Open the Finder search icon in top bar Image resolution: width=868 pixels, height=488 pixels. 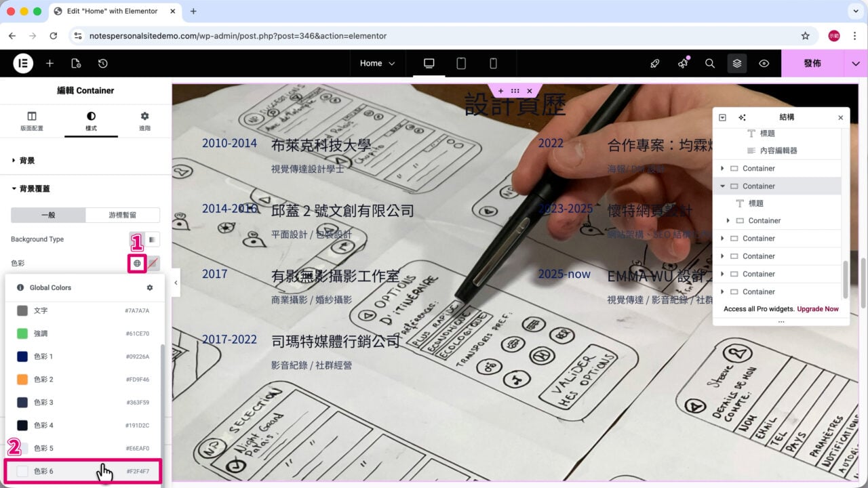[710, 63]
